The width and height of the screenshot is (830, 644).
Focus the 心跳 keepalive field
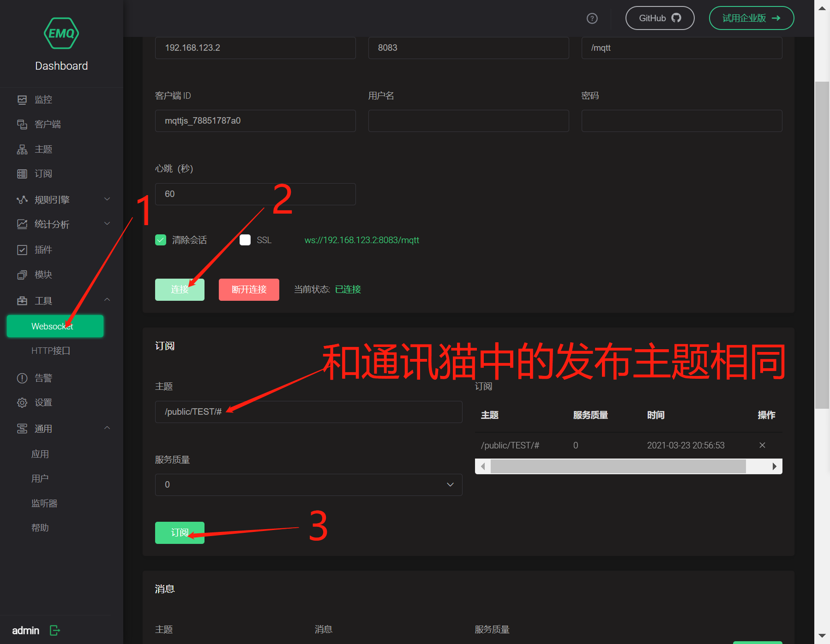255,194
